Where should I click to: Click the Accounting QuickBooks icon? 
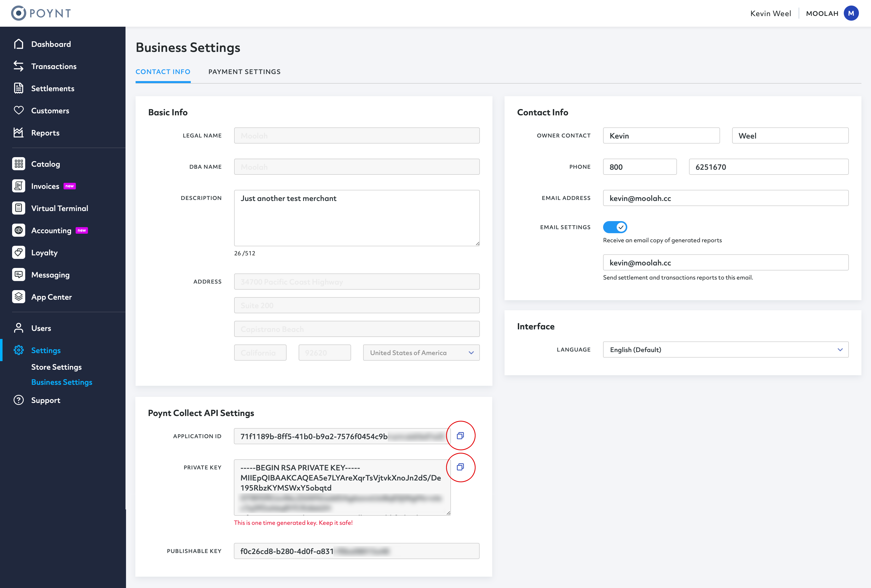pyautogui.click(x=18, y=230)
